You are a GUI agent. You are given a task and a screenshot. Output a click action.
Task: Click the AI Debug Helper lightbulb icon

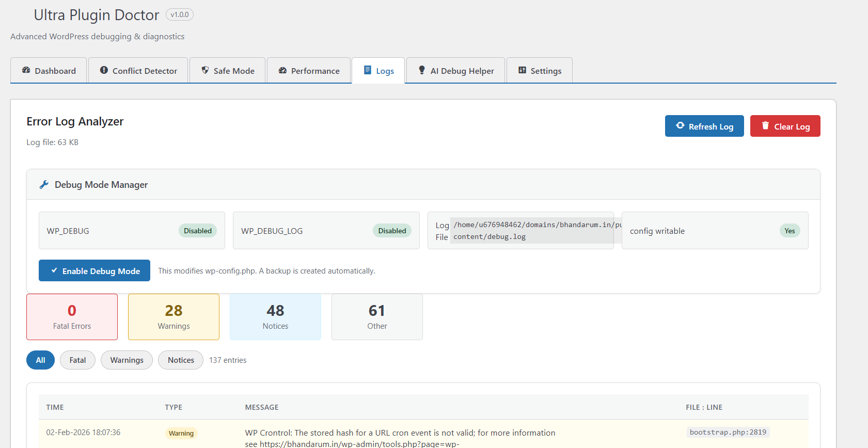tap(422, 70)
